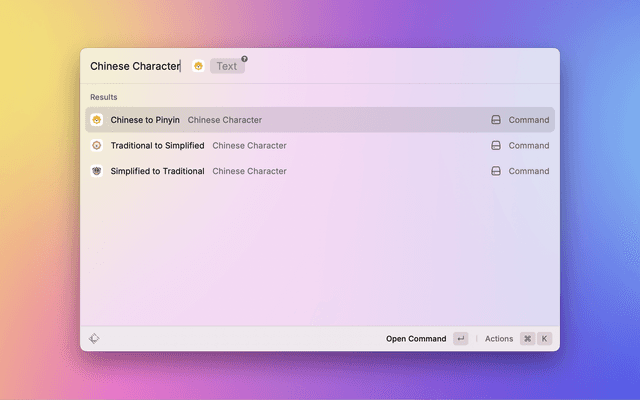Click the Command label on the Traditional to Simplified row
Viewport: 640px width, 400px height.
[528, 145]
